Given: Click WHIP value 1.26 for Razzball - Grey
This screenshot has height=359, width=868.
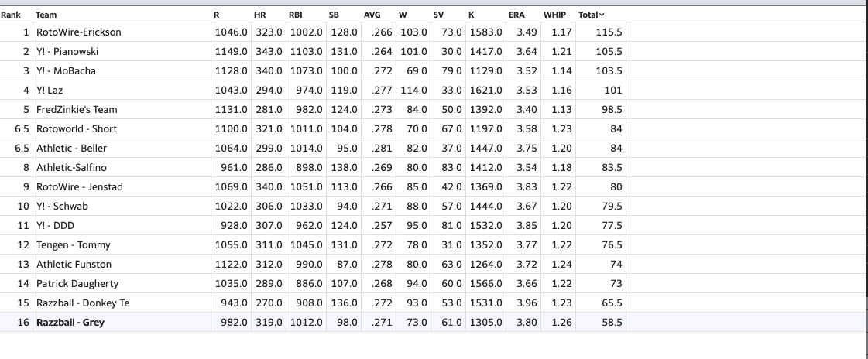Looking at the screenshot, I should pos(562,323).
